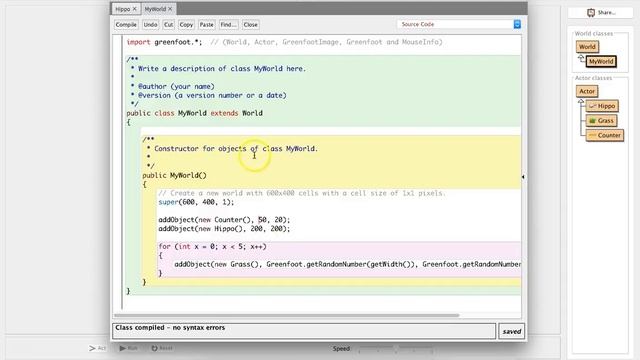Click the 'Create a new world' comment line
This screenshot has width=640, height=360.
302,193
